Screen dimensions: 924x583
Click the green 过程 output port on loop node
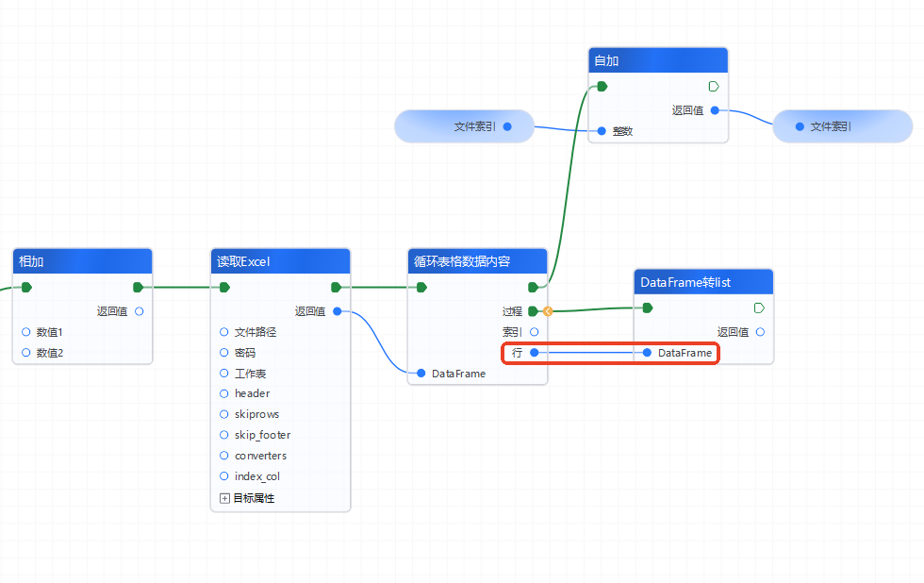pyautogui.click(x=533, y=310)
